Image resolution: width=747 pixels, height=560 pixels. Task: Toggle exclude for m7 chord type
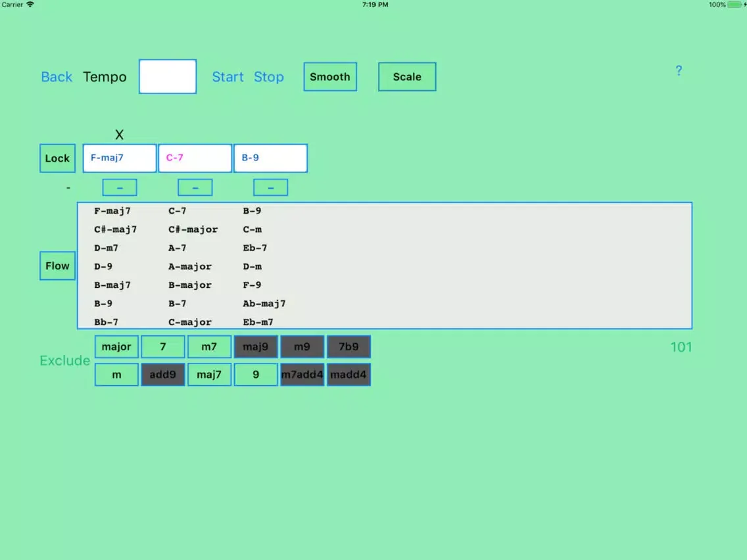209,346
